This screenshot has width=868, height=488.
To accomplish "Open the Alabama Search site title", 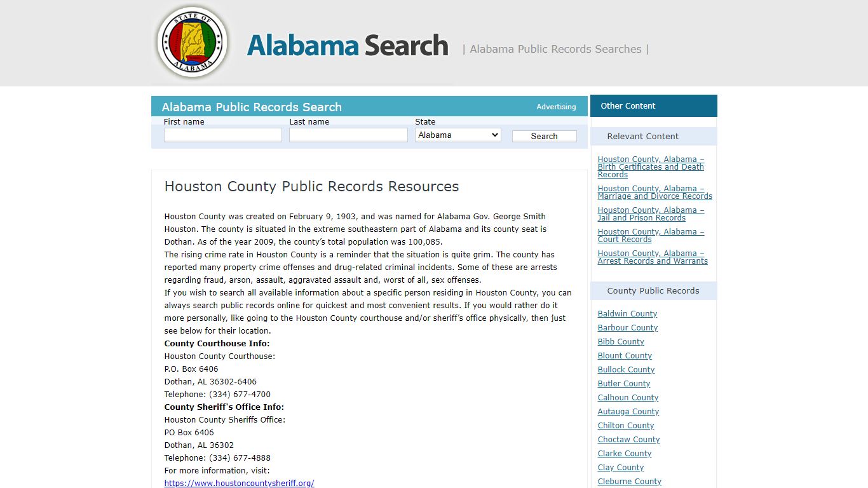I will pyautogui.click(x=348, y=46).
